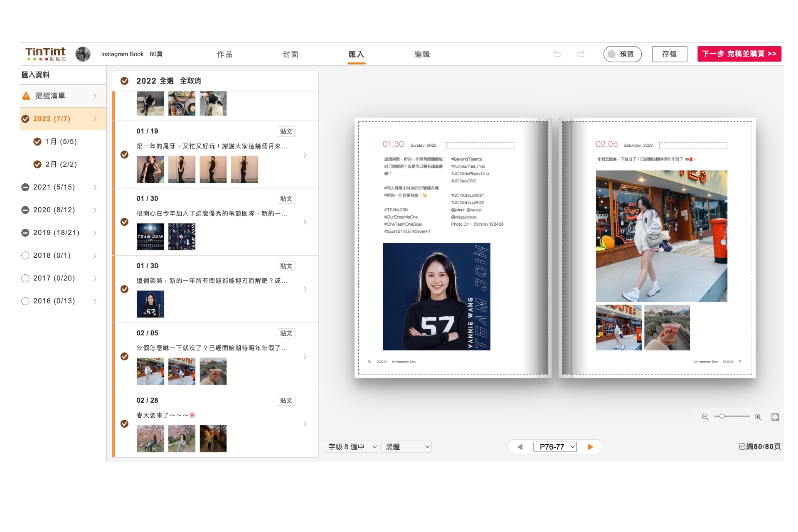Select the 2017 (0/20) circle
This screenshot has height=532, width=798.
pos(25,278)
